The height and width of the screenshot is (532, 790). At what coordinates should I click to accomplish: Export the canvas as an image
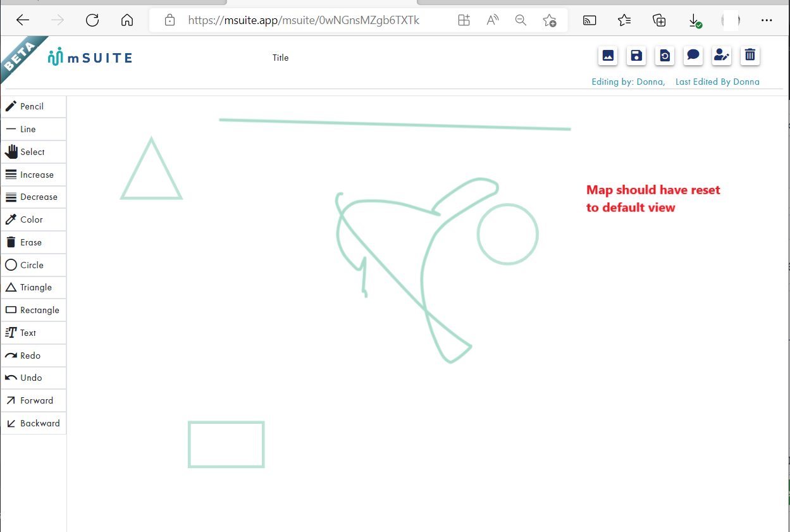[607, 56]
